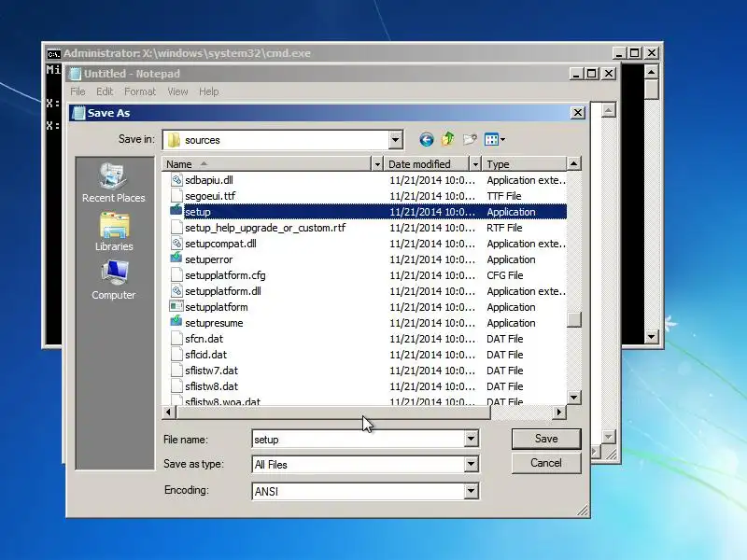The width and height of the screenshot is (747, 560).
Task: Open the Encoding dropdown
Action: [471, 491]
